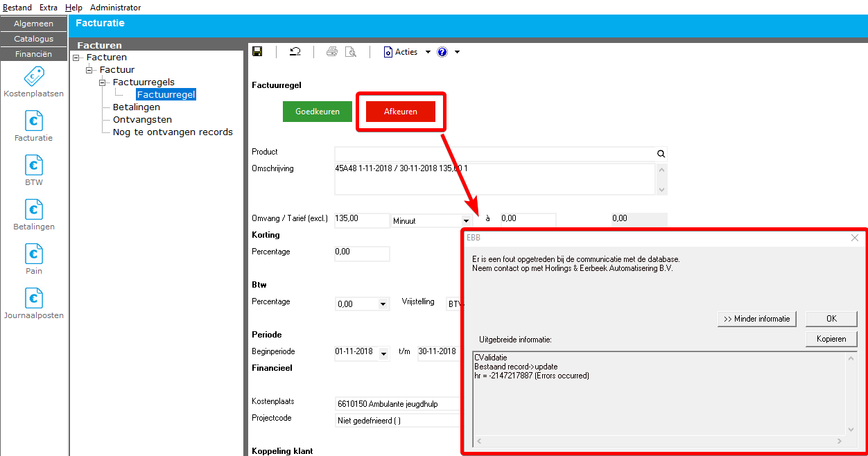Click the undo arrow toolbar icon
Image resolution: width=868 pixels, height=456 pixels.
pyautogui.click(x=295, y=52)
